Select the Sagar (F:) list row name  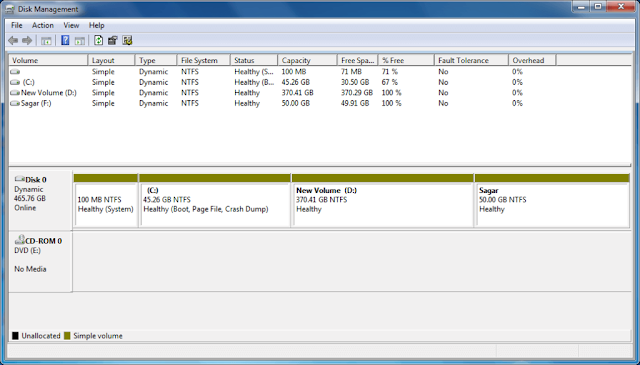[36, 104]
